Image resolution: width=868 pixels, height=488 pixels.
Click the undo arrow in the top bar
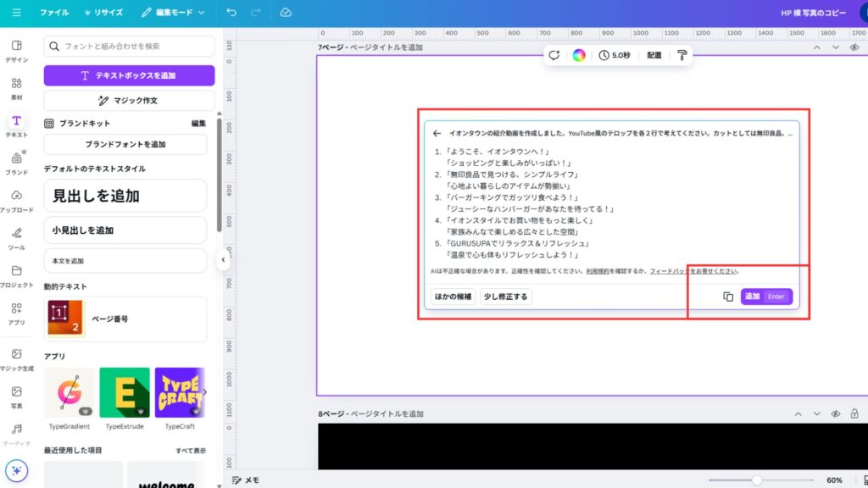232,13
